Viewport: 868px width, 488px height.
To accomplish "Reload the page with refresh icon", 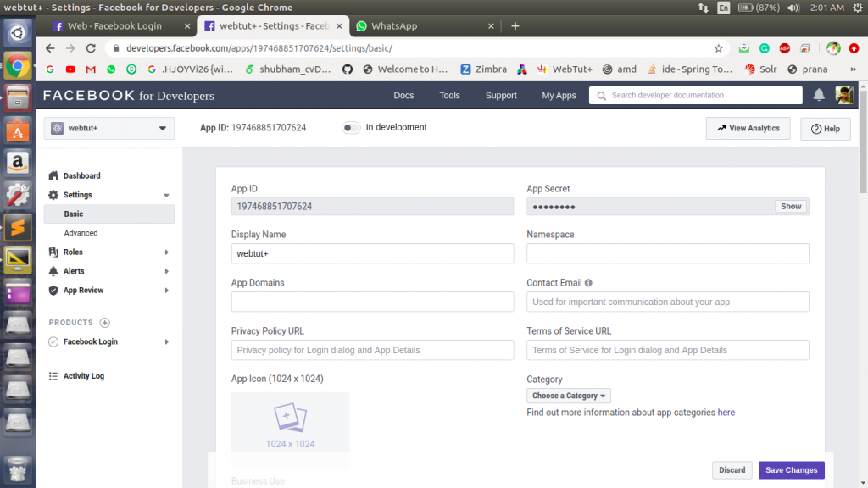I will coord(91,48).
